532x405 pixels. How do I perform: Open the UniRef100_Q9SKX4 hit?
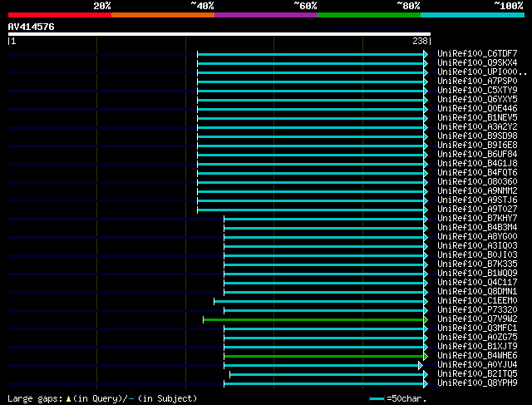click(477, 63)
